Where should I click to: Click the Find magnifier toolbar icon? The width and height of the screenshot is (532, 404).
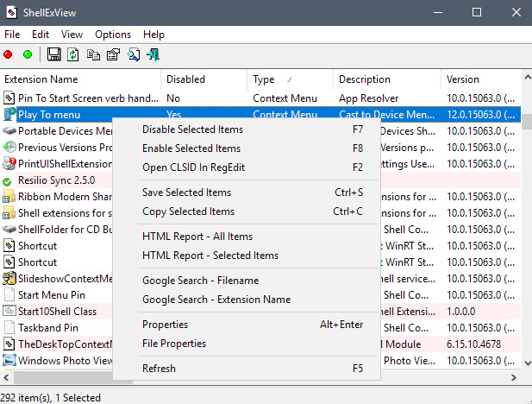tap(134, 54)
